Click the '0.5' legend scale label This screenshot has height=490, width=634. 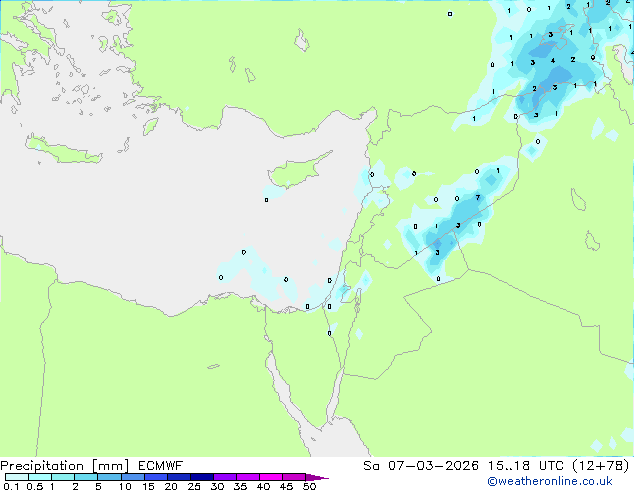[x=34, y=486]
